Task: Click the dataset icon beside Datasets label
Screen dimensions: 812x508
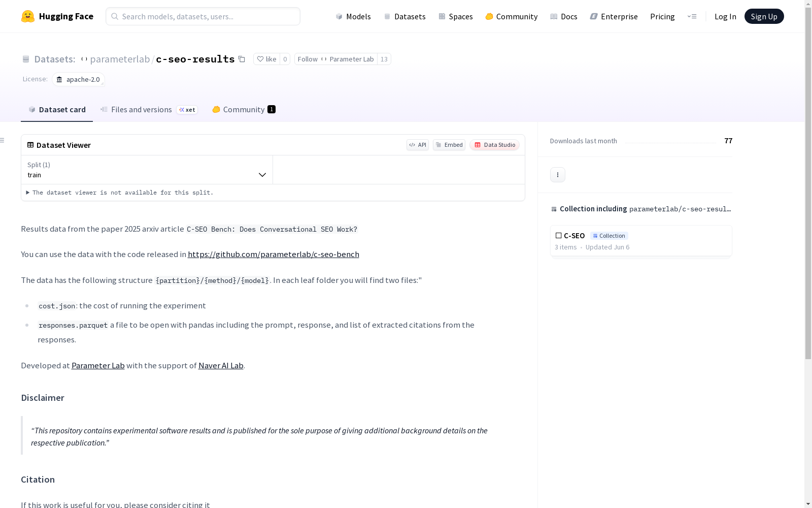Action: click(x=26, y=59)
